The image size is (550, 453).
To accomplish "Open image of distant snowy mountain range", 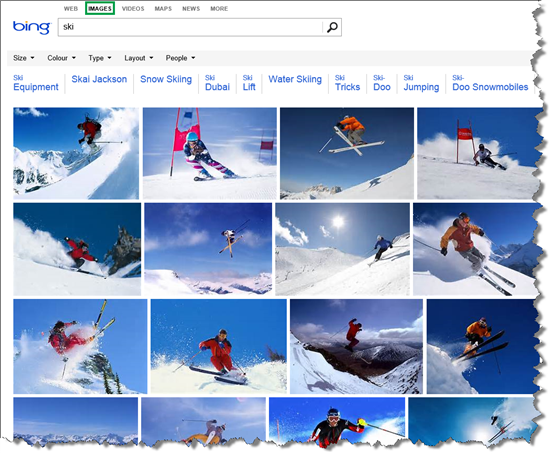I will [x=75, y=420].
